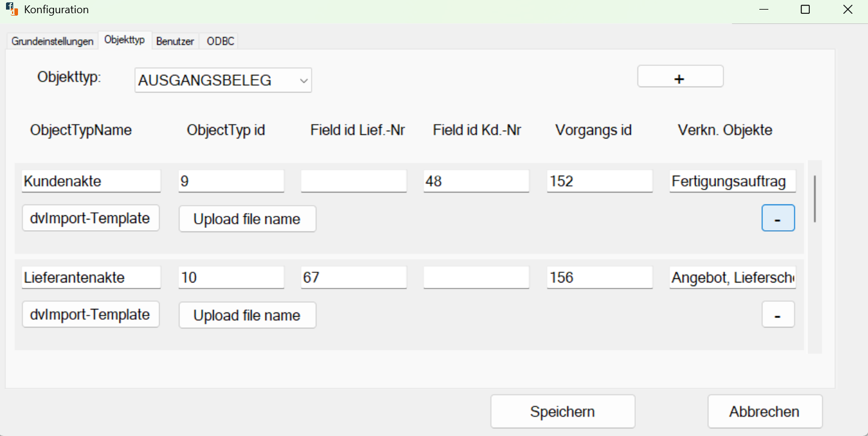Open dvImport-Template for the Lieferantenakte row
The width and height of the screenshot is (868, 436).
tap(90, 314)
